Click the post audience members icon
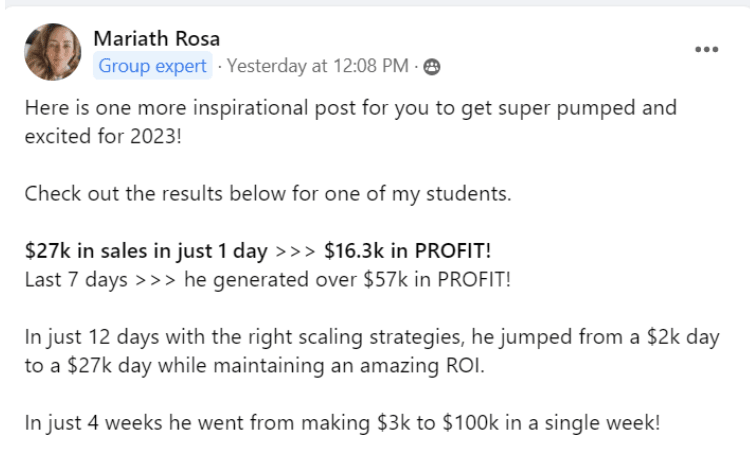The height and width of the screenshot is (453, 750). point(432,67)
